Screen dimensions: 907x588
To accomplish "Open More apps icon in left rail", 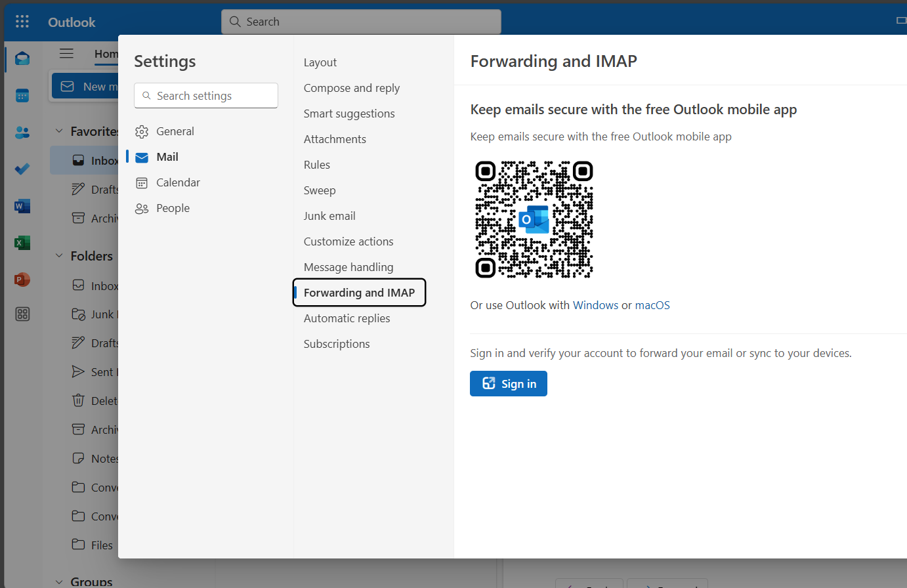I will (x=22, y=314).
